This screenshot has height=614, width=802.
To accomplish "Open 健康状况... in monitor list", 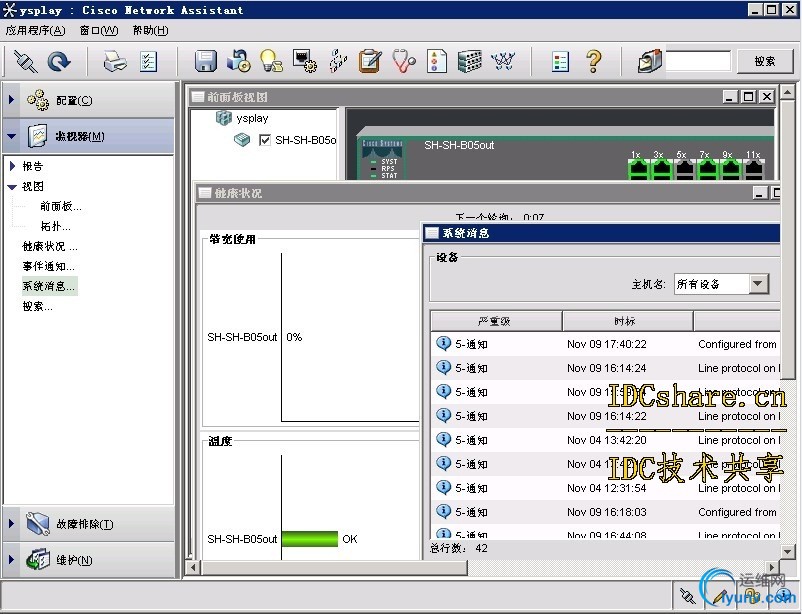I will coord(50,246).
